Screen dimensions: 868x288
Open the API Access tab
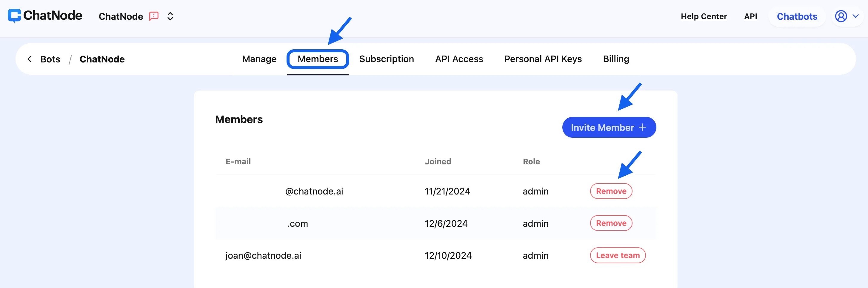459,59
